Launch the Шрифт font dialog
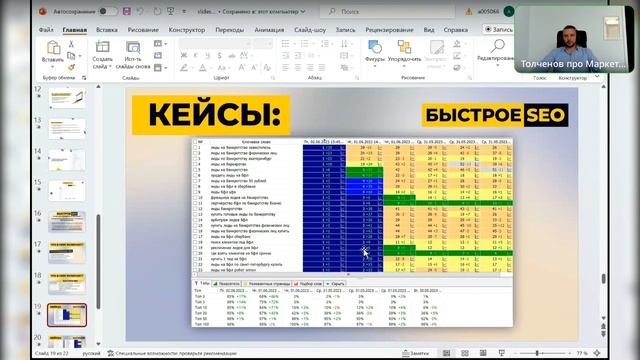 click(x=273, y=78)
